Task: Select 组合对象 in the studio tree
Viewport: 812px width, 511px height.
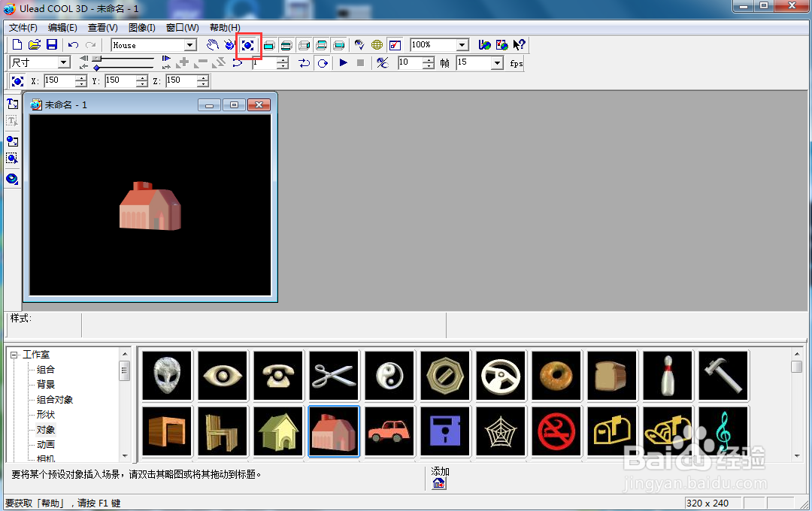Action: 55,400
